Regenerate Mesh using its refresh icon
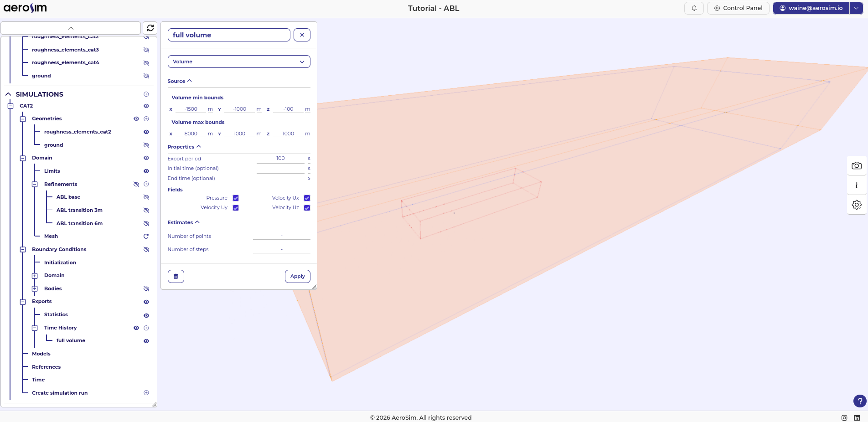 146,237
